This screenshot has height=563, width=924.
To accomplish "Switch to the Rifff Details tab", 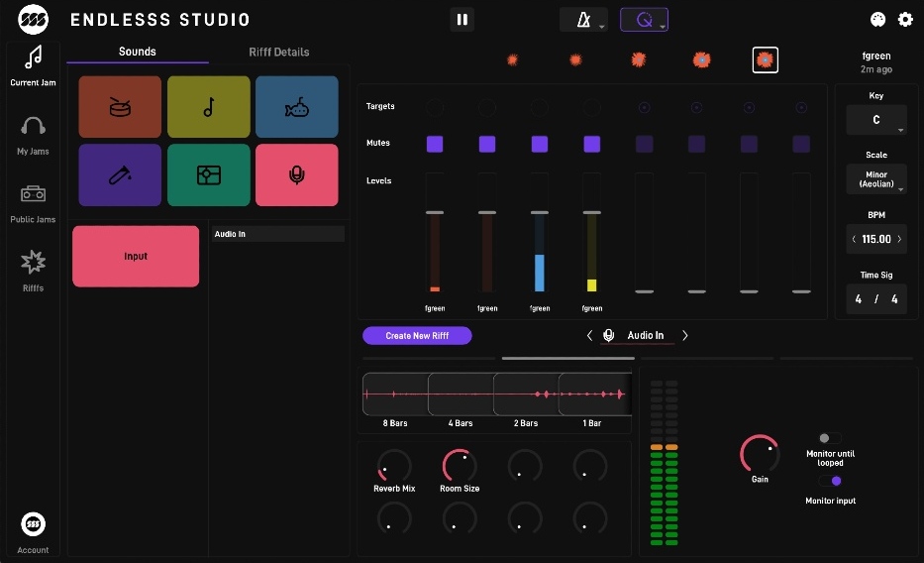I will [x=278, y=52].
